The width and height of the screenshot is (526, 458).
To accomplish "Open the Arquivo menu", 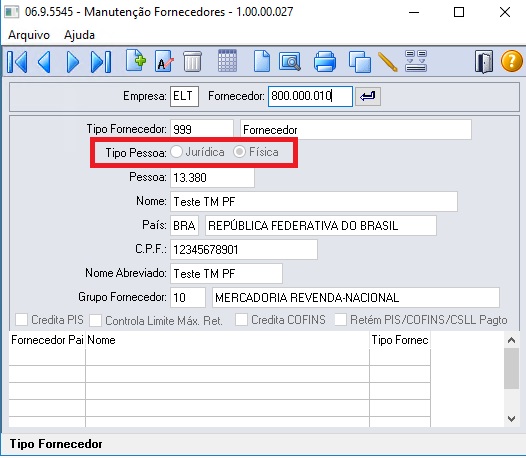I will point(29,35).
